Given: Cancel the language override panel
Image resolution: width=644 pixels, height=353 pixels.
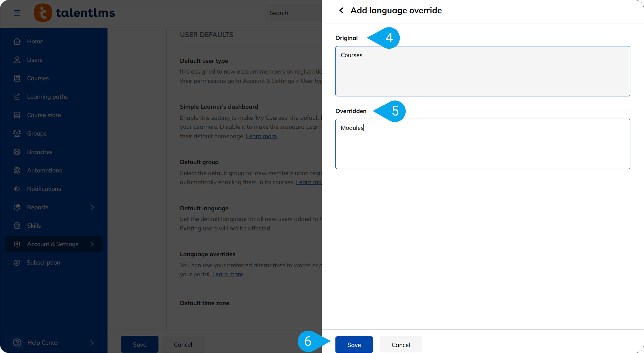Looking at the screenshot, I should coord(401,345).
